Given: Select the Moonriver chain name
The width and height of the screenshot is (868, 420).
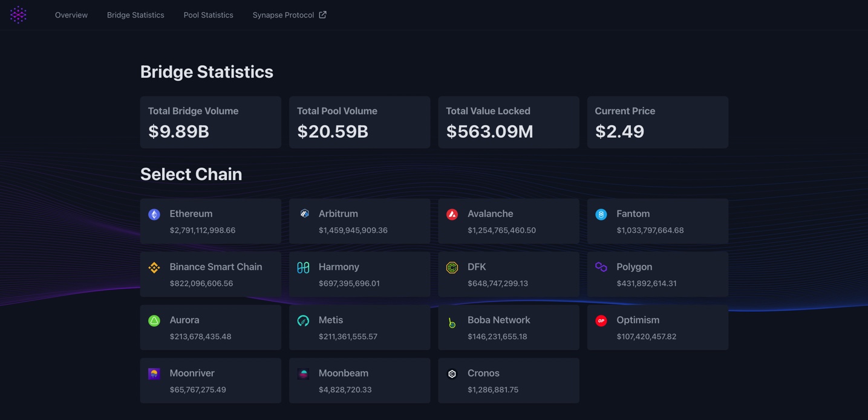Looking at the screenshot, I should pyautogui.click(x=192, y=373).
